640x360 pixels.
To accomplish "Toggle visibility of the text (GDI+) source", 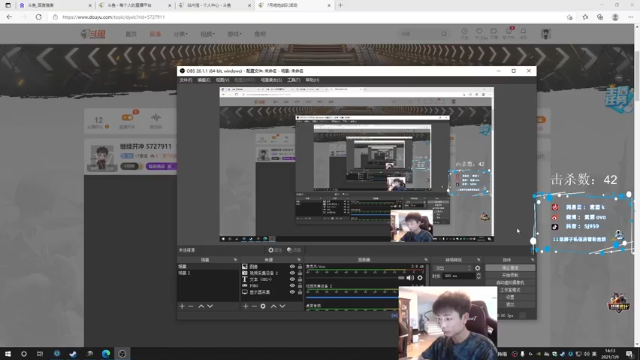I will coord(292,279).
